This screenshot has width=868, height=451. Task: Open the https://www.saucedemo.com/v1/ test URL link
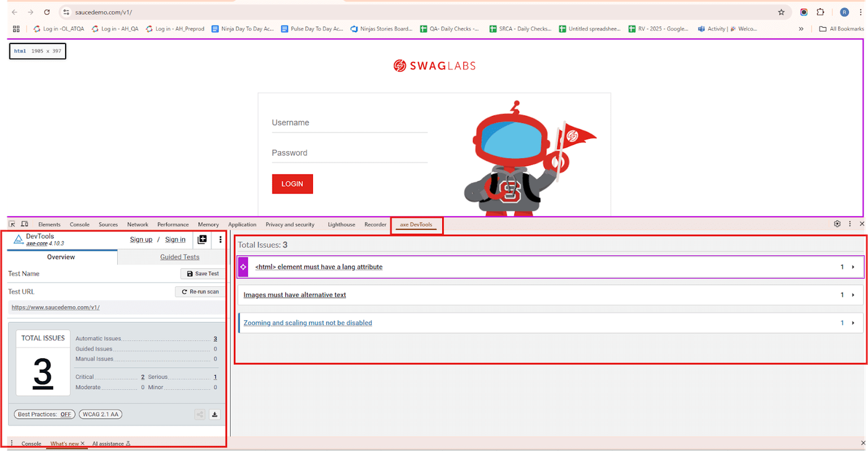point(56,307)
